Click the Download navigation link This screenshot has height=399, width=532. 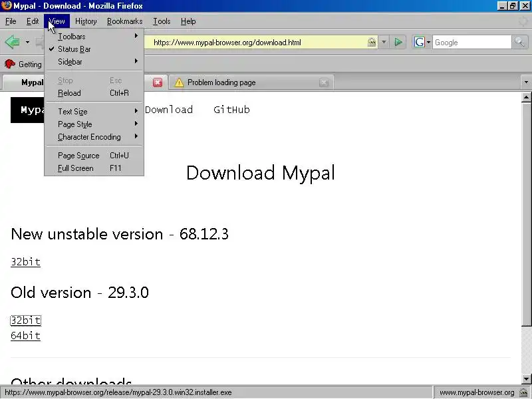click(169, 110)
